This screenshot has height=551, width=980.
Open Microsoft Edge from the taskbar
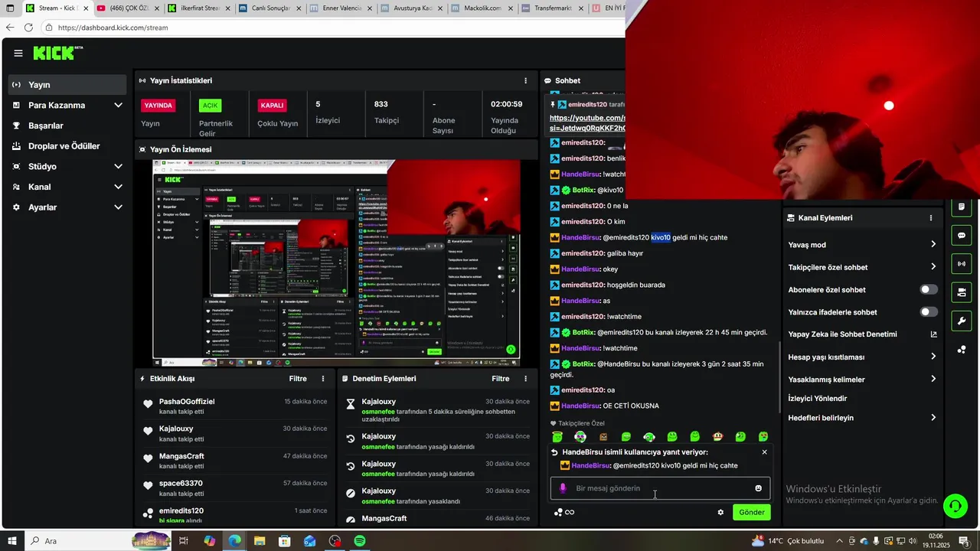[x=234, y=541]
